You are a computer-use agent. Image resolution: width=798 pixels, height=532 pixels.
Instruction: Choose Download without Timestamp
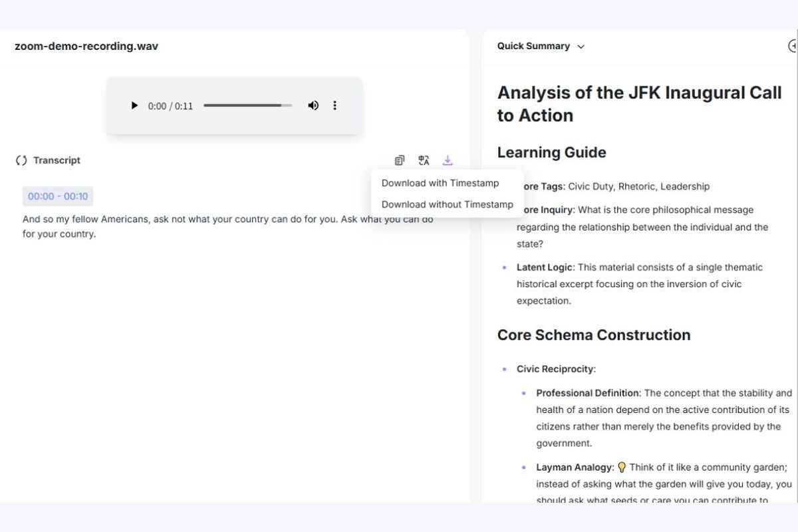pyautogui.click(x=448, y=204)
